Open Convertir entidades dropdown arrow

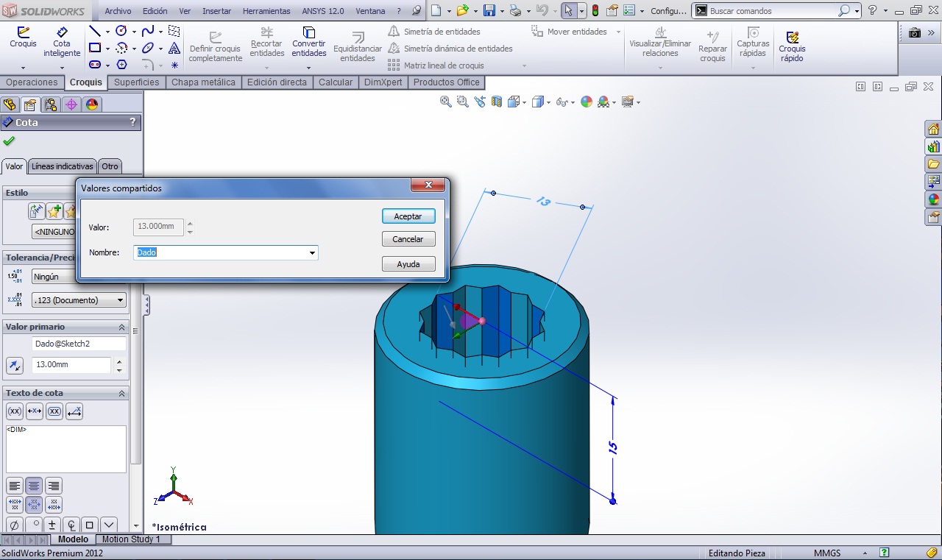click(309, 68)
